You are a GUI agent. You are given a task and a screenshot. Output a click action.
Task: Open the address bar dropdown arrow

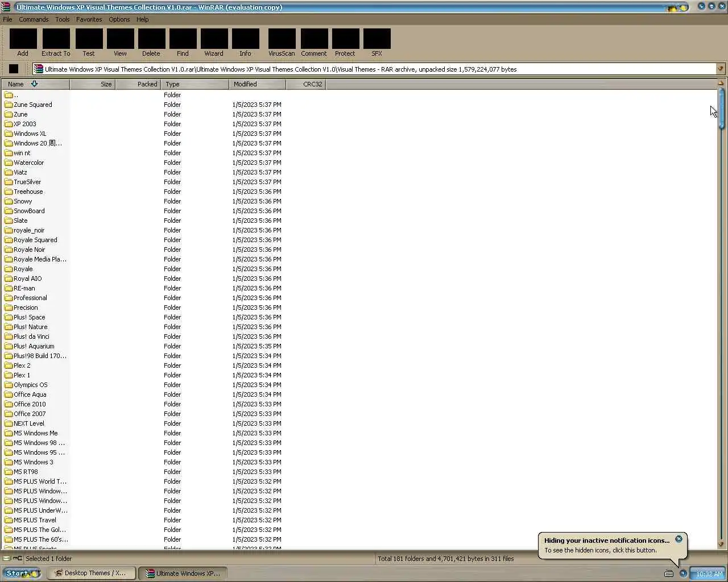[721, 69]
